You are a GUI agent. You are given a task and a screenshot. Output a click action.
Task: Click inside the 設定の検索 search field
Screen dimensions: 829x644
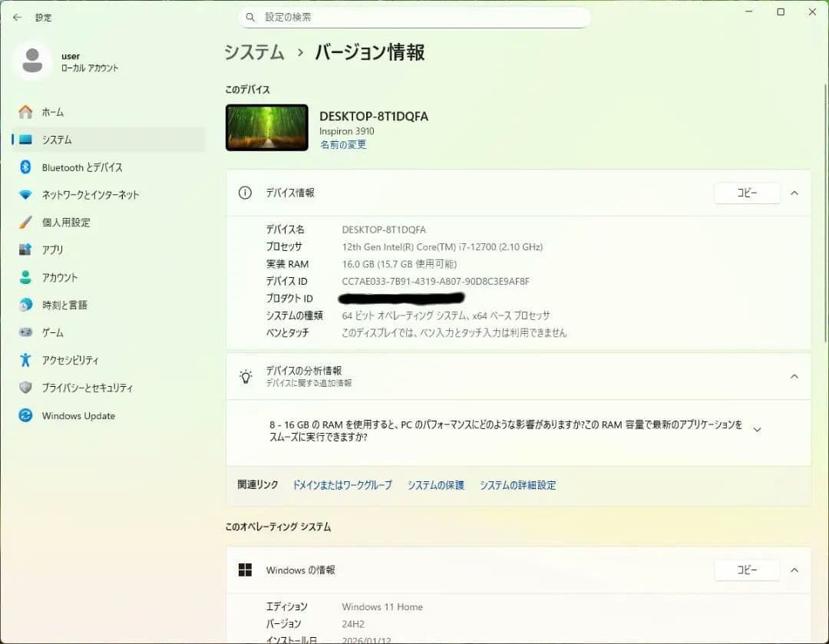pyautogui.click(x=414, y=17)
